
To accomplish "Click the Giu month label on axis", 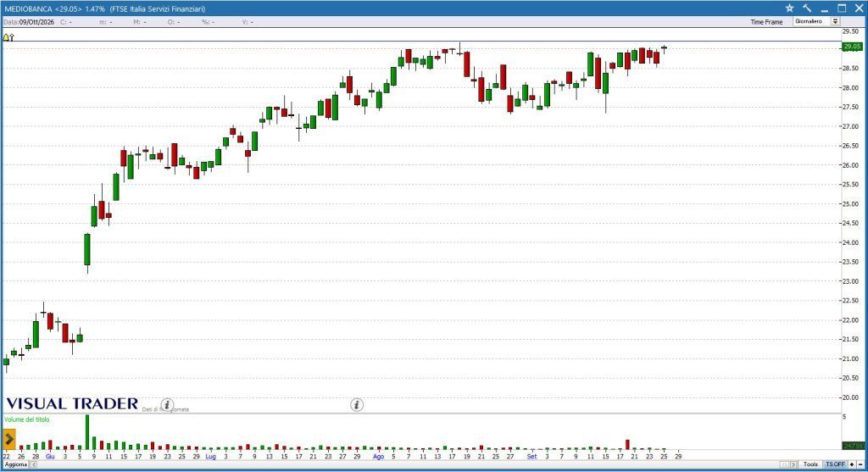I will click(x=50, y=457).
